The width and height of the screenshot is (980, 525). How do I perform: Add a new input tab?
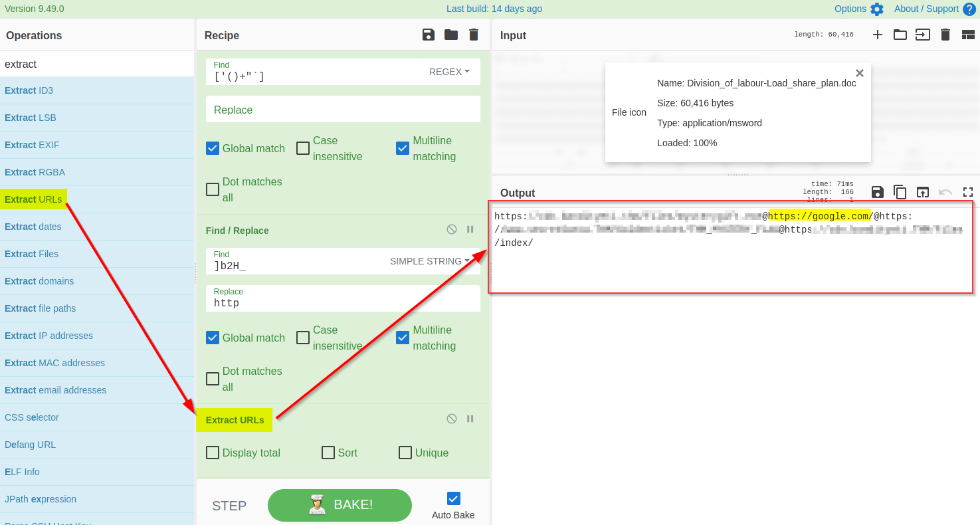[878, 35]
